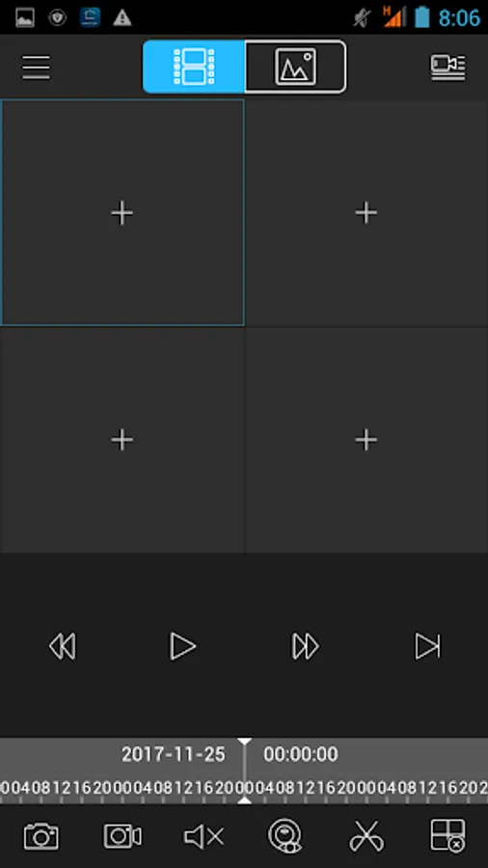Start playback with the play button
The width and height of the screenshot is (488, 868).
tap(182, 646)
